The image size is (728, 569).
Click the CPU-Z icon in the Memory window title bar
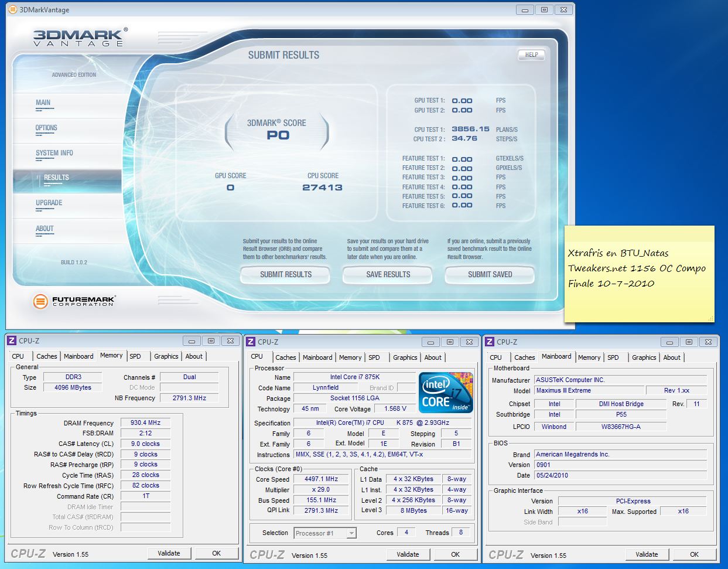[x=12, y=340]
